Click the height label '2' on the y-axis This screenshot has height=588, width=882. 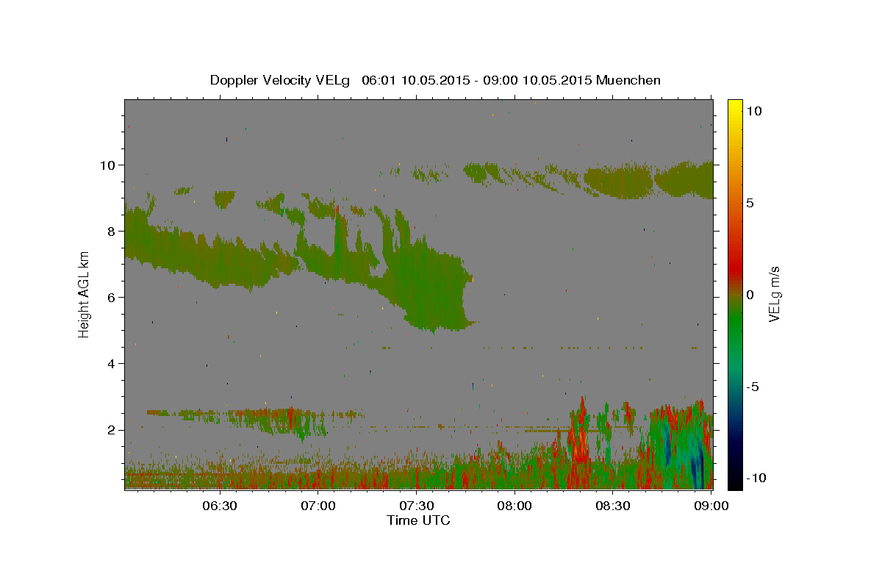(x=111, y=429)
